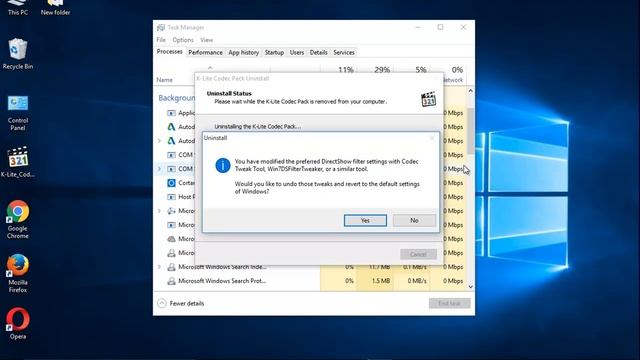This screenshot has width=640, height=360.
Task: Sort processes by the Name column
Action: point(164,80)
